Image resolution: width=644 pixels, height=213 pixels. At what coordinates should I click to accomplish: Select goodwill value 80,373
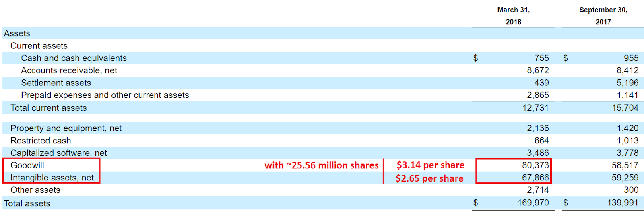[536, 165]
